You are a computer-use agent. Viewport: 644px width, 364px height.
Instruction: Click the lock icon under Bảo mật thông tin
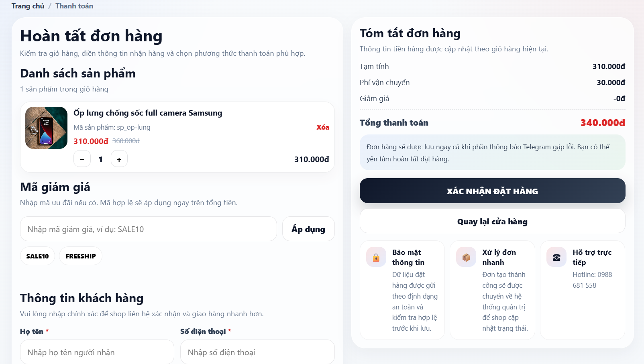tap(376, 257)
